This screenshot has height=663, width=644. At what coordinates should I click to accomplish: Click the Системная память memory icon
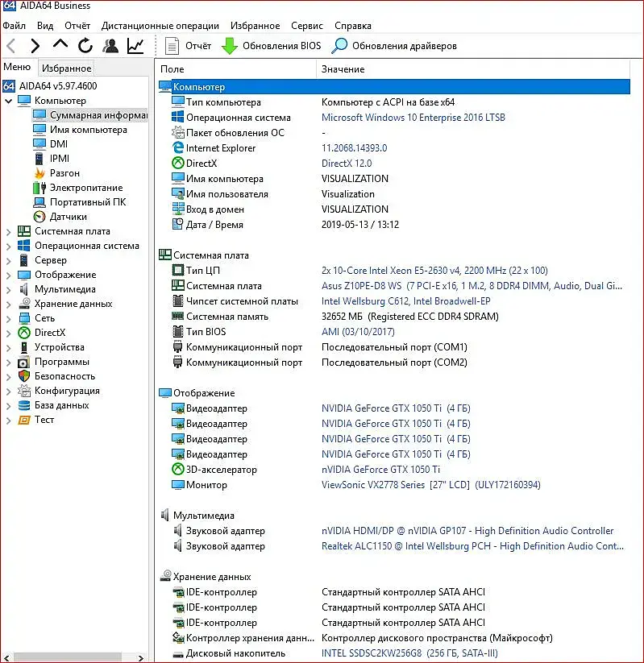177,316
